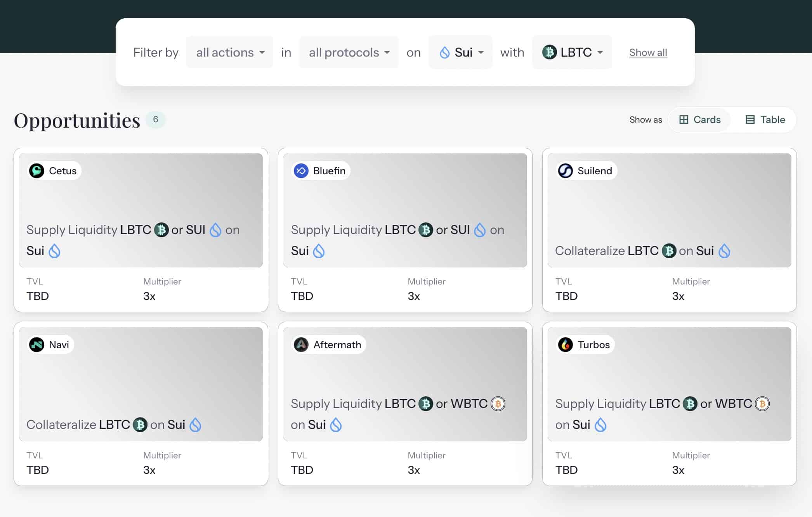
Task: Click the Navi protocol logo icon
Action: (x=36, y=345)
